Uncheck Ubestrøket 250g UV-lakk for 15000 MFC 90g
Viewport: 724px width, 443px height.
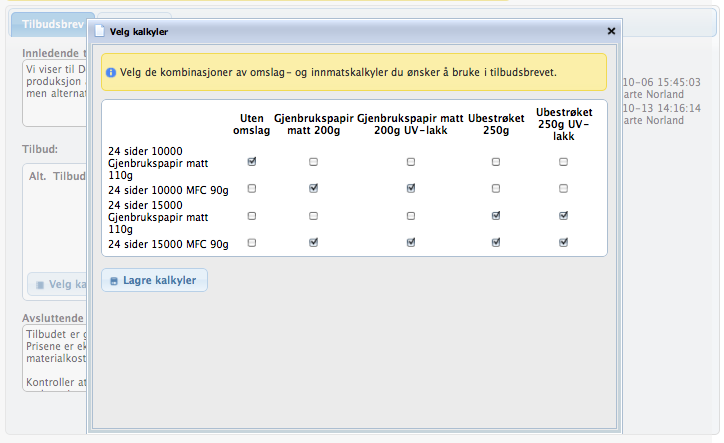564,242
